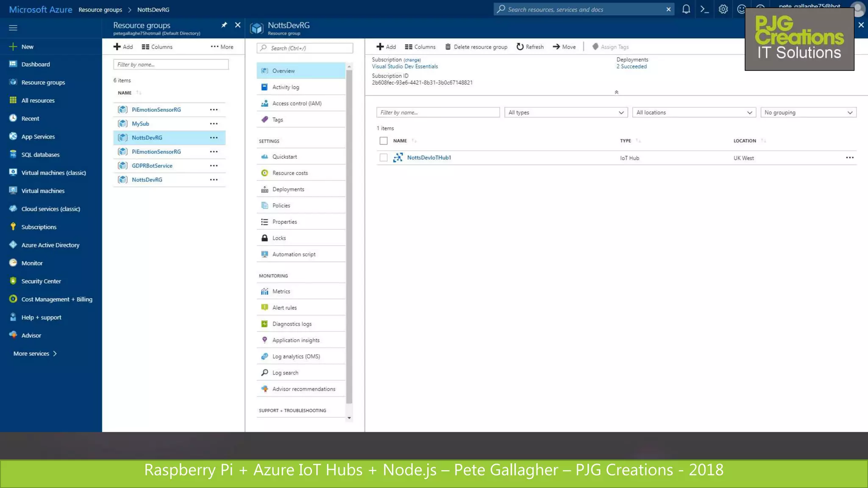Pin the Resource groups blade

224,25
